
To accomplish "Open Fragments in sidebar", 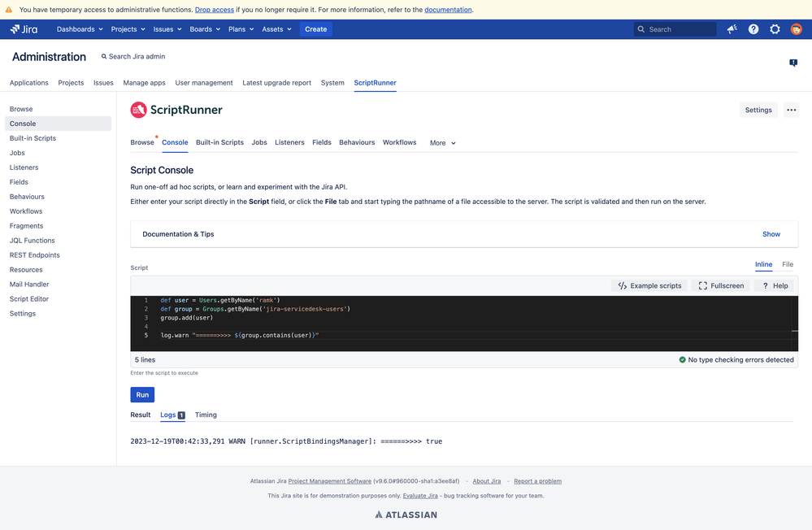I will pyautogui.click(x=26, y=226).
